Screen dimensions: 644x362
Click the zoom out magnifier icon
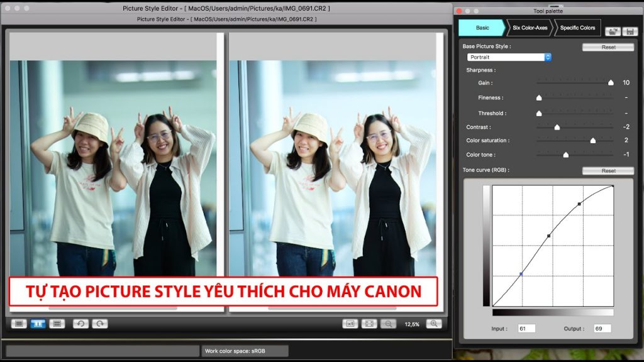387,323
